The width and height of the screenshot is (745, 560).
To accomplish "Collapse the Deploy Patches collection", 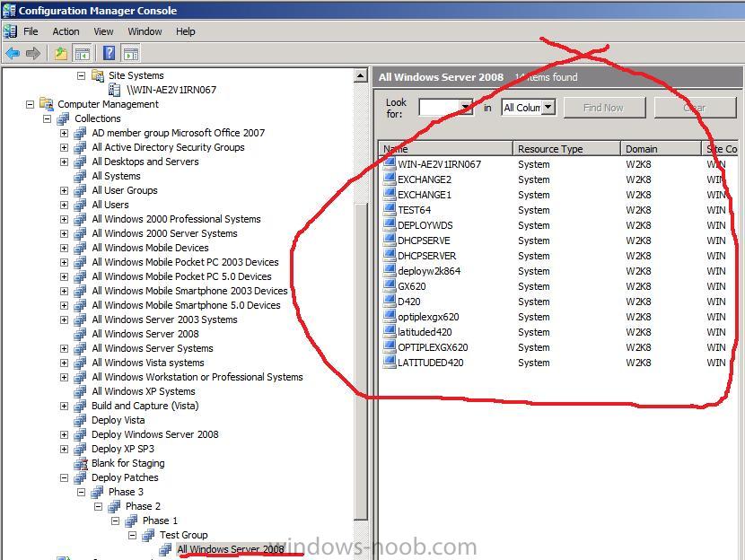I will [x=64, y=477].
